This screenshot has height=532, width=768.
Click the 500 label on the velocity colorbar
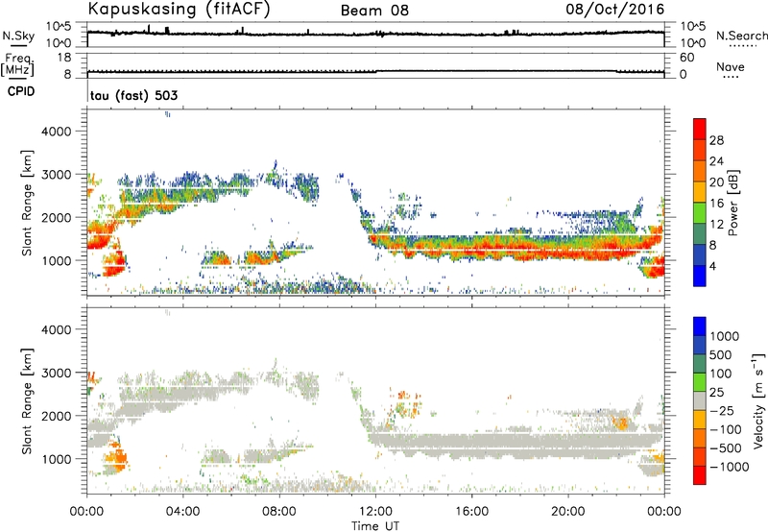point(722,354)
